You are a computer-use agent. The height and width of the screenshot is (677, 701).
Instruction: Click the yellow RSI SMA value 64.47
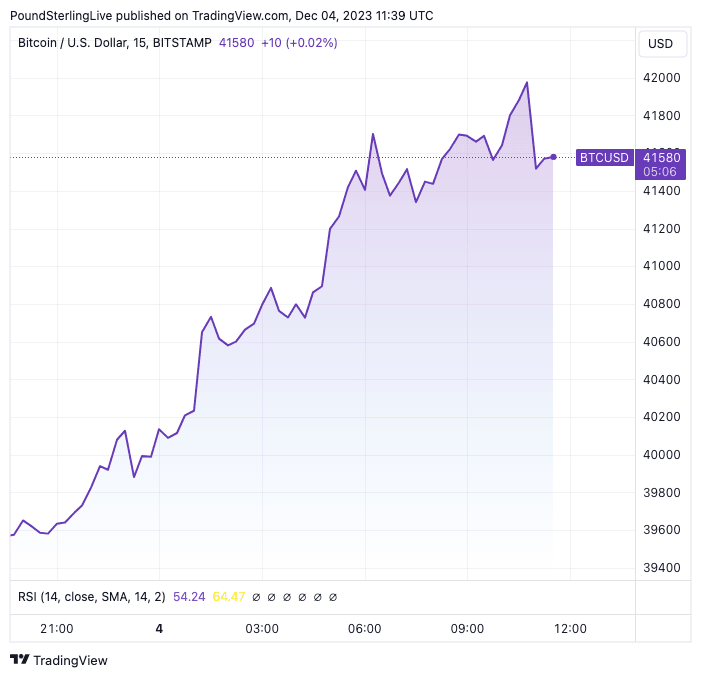[x=229, y=597]
